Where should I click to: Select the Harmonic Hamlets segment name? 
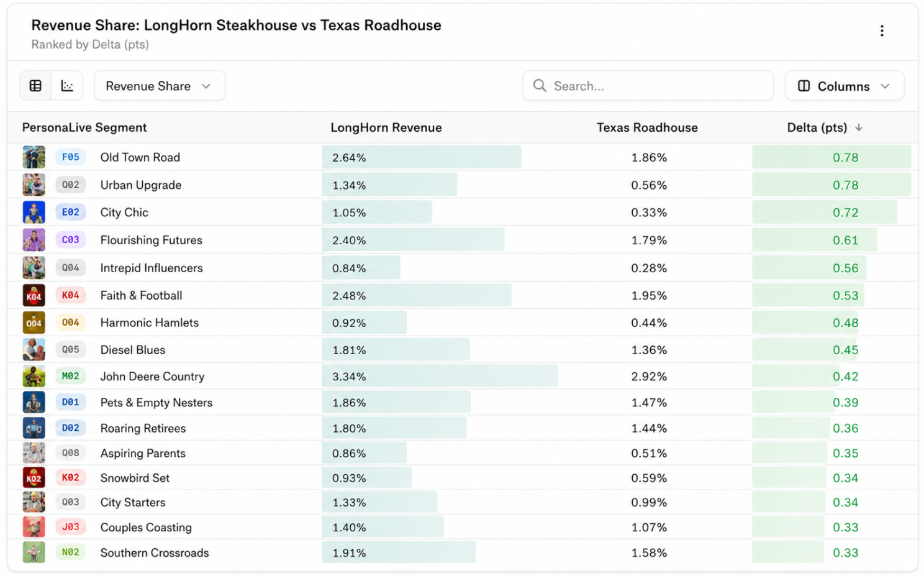150,323
